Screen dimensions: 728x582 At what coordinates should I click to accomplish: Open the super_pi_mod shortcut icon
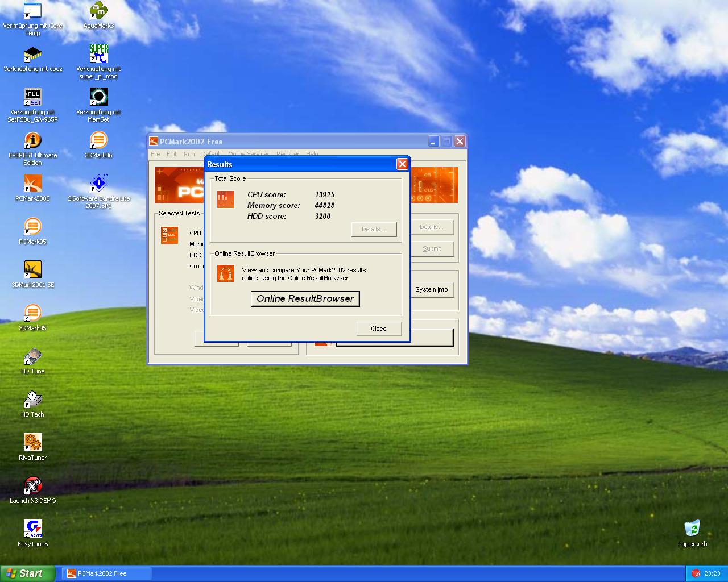pyautogui.click(x=98, y=54)
